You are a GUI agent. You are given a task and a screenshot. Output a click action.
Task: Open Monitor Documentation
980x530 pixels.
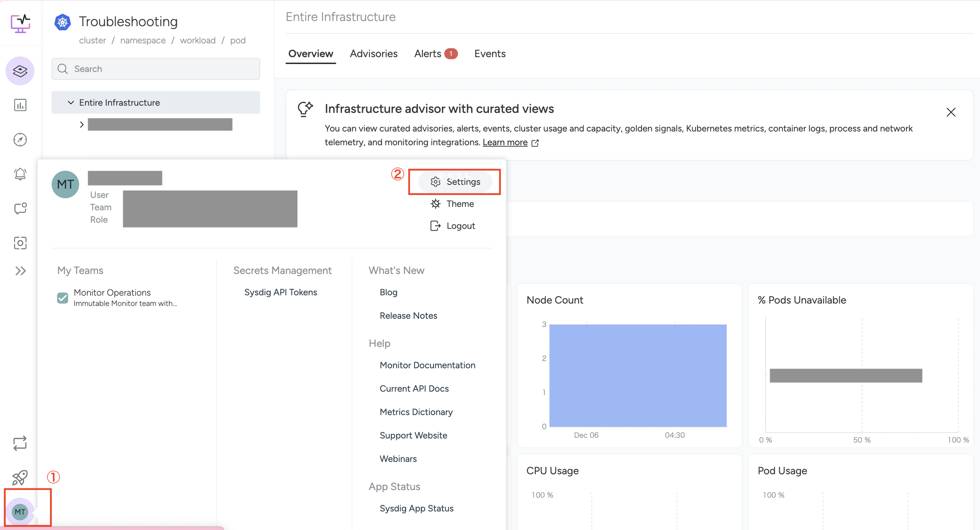click(427, 365)
